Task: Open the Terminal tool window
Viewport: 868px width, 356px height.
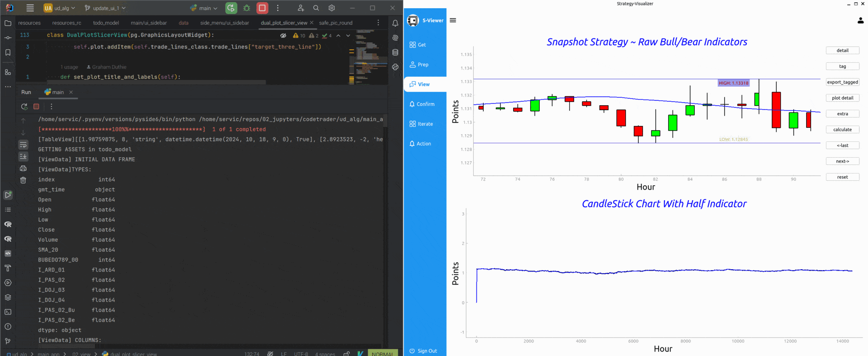Action: [x=8, y=312]
